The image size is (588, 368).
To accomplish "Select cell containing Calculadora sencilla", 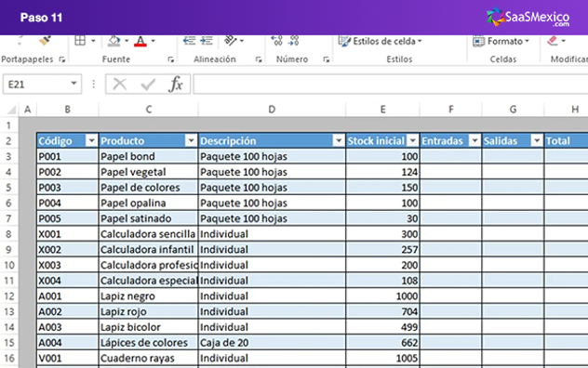I will point(149,234).
